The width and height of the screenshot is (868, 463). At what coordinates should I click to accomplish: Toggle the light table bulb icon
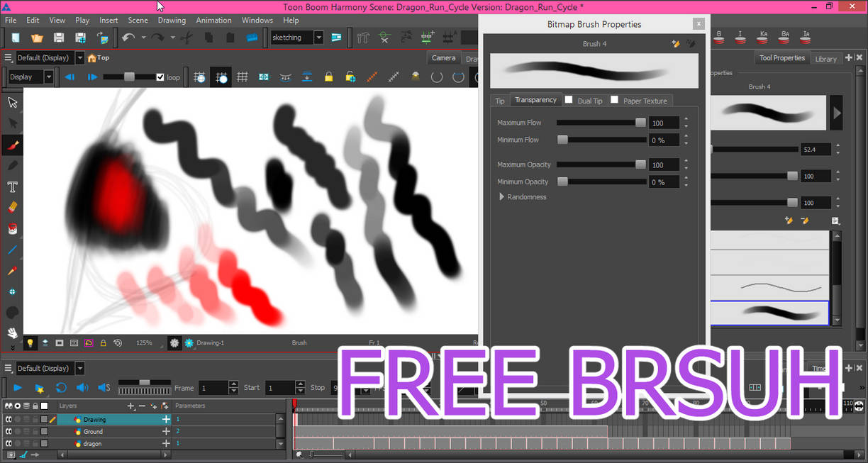click(x=30, y=342)
